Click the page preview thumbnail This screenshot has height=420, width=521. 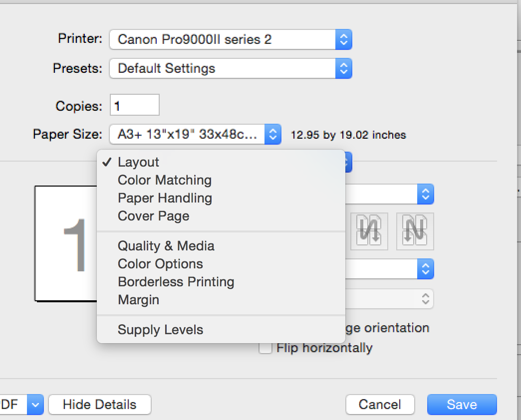pyautogui.click(x=66, y=243)
